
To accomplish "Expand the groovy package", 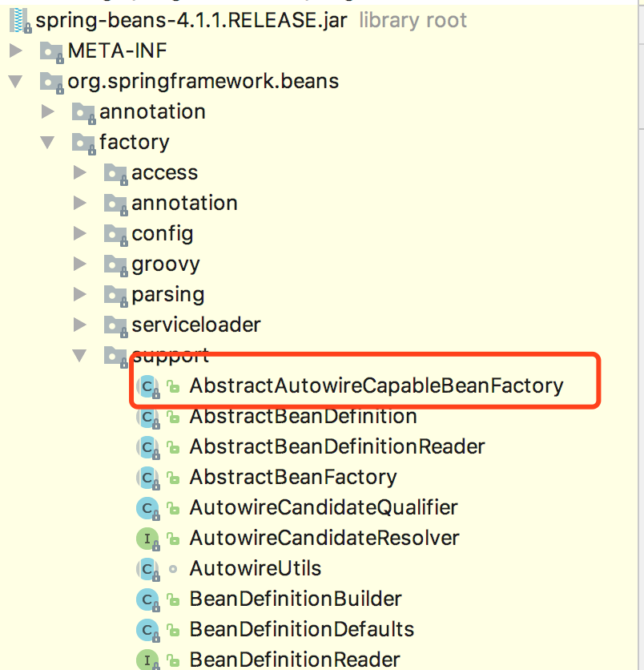I will [x=80, y=264].
